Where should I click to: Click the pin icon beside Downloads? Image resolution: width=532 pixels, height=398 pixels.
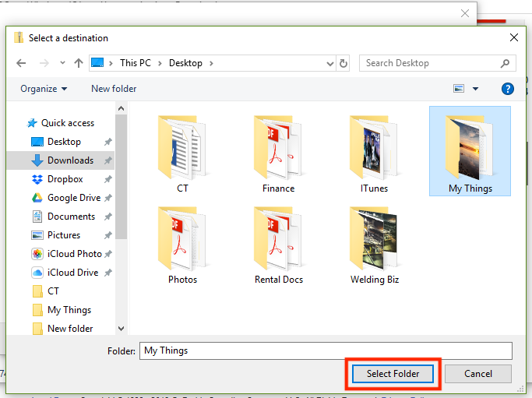click(108, 160)
